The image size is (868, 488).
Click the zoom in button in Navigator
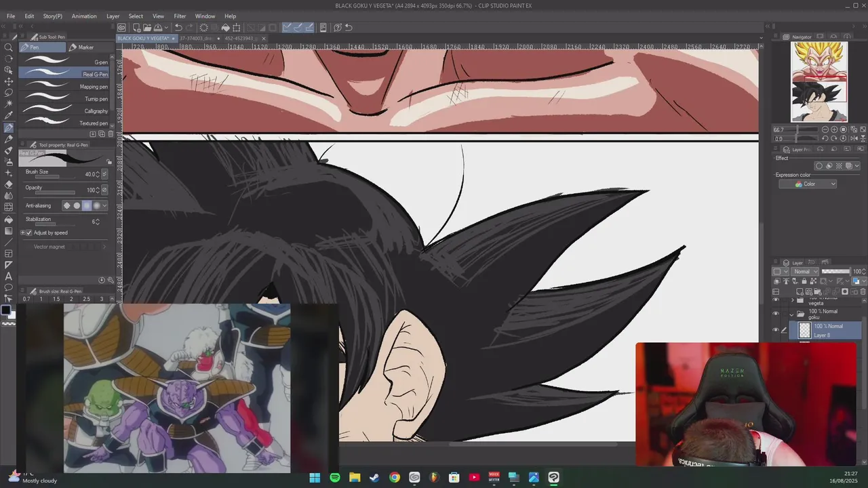pos(834,129)
